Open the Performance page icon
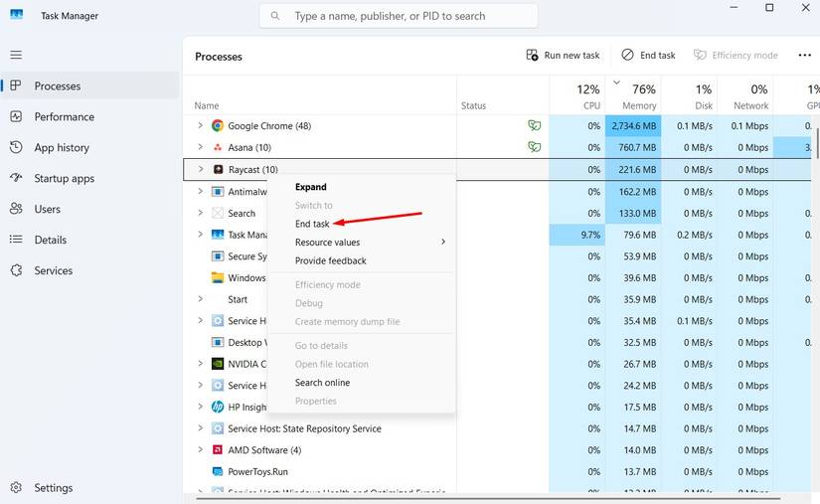The width and height of the screenshot is (820, 504). click(x=16, y=116)
